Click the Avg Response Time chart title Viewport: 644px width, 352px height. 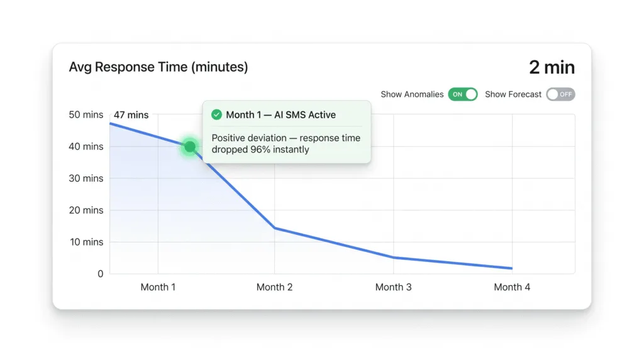click(158, 67)
